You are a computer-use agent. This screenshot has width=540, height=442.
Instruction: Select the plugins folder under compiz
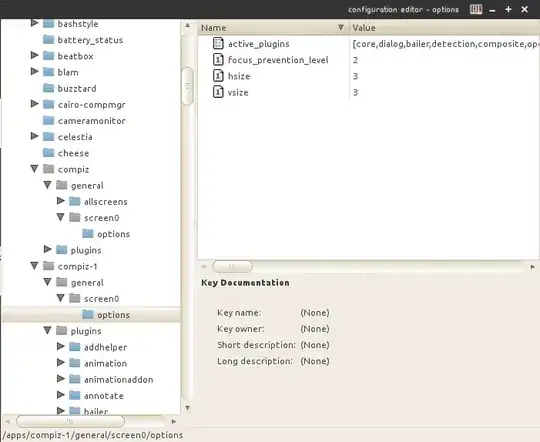(86, 250)
